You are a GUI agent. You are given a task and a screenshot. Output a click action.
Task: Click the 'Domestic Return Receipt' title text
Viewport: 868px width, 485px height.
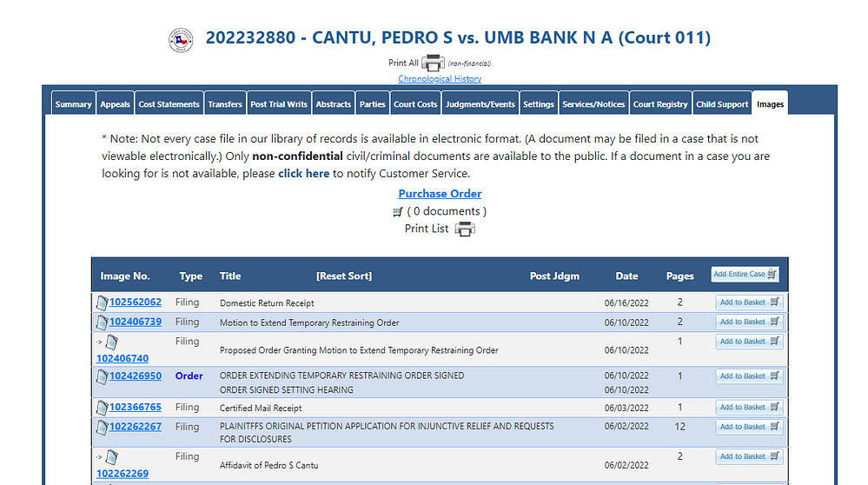(x=267, y=302)
